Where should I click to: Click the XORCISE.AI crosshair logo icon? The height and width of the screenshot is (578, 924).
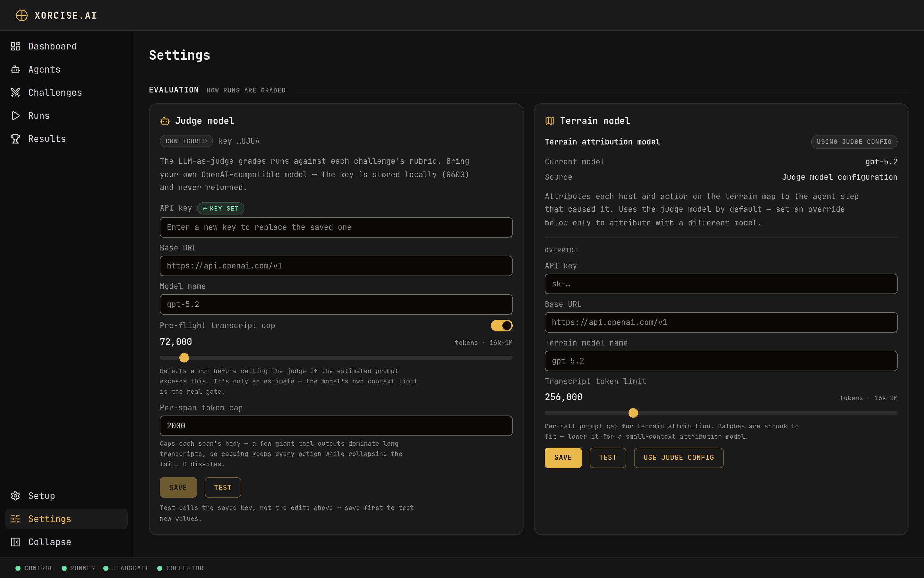[x=22, y=15]
